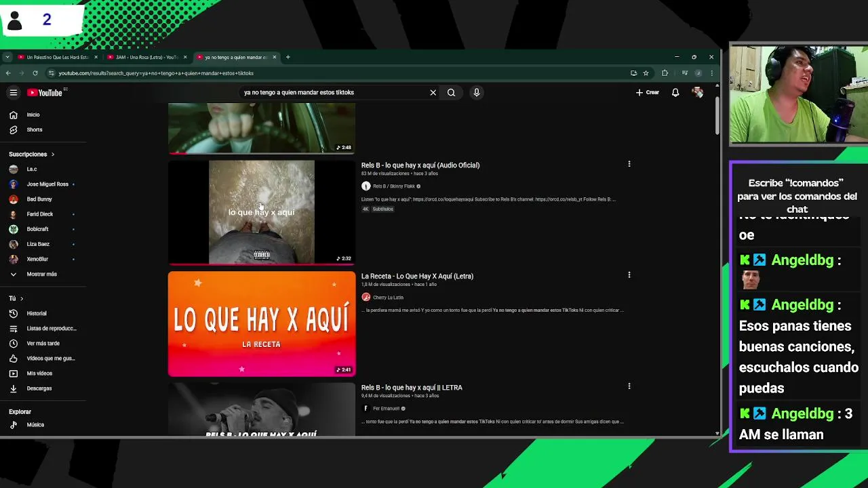Close the '3AM - Una Rosa' tab
This screenshot has width=868, height=488.
[185, 57]
